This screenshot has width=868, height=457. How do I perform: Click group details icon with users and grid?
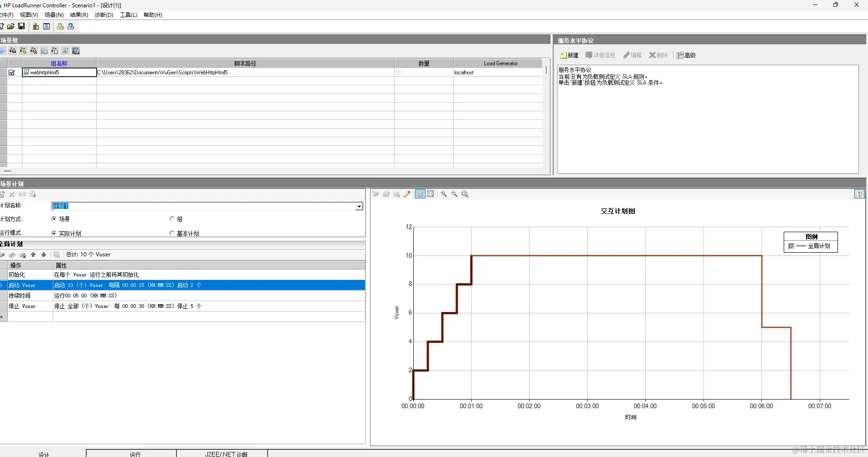pos(55,51)
